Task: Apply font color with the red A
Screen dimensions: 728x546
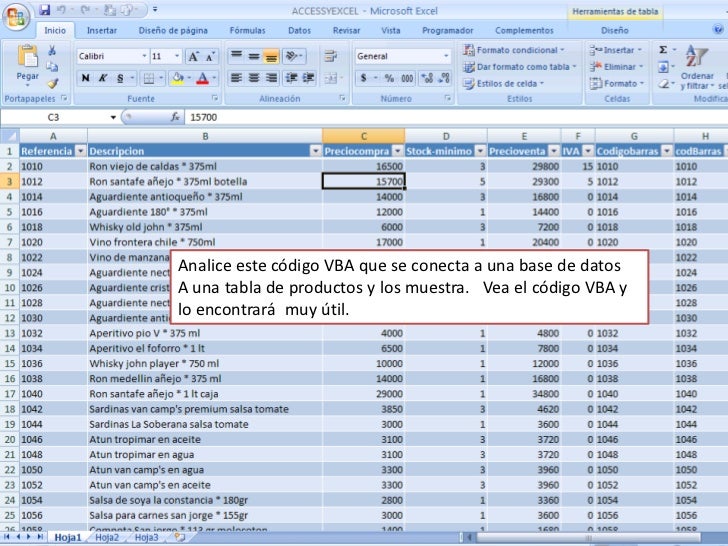Action: point(202,78)
